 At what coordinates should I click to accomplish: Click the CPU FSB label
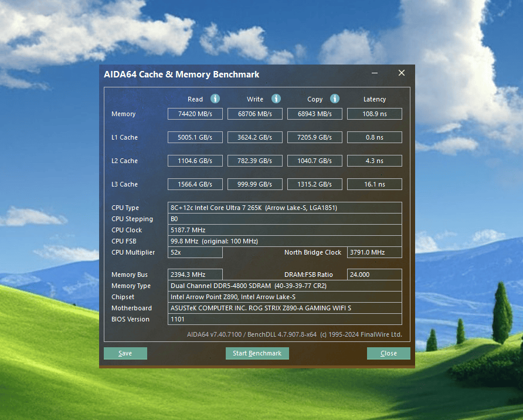click(124, 241)
